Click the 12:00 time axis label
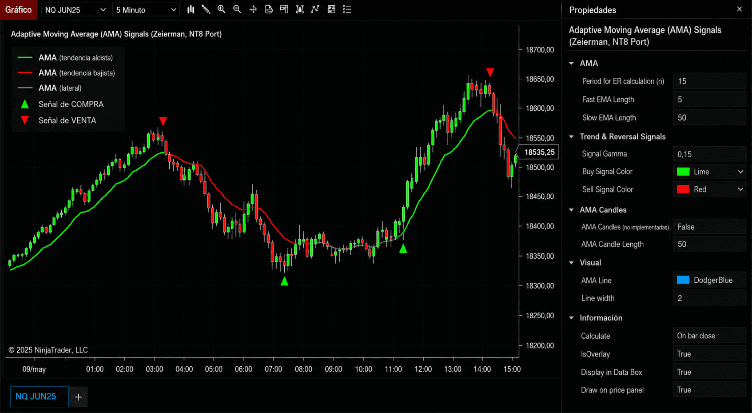 click(423, 369)
